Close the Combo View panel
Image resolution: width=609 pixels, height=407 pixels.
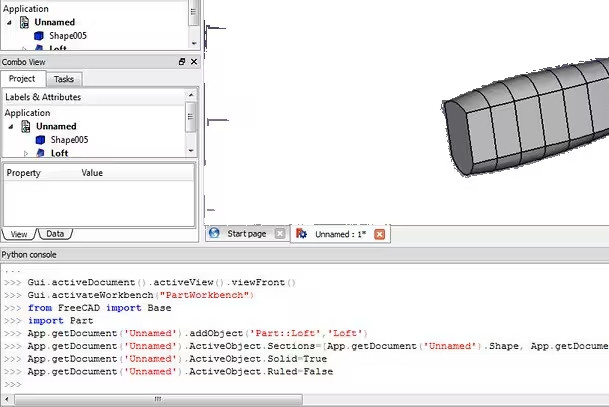pyautogui.click(x=194, y=61)
